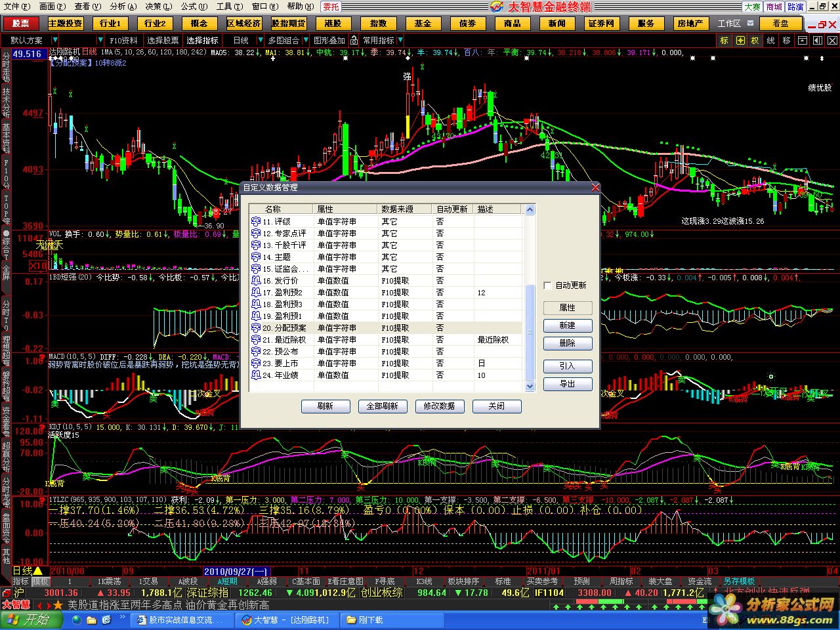Click the 看盘 button
This screenshot has height=630, width=840.
[780, 24]
